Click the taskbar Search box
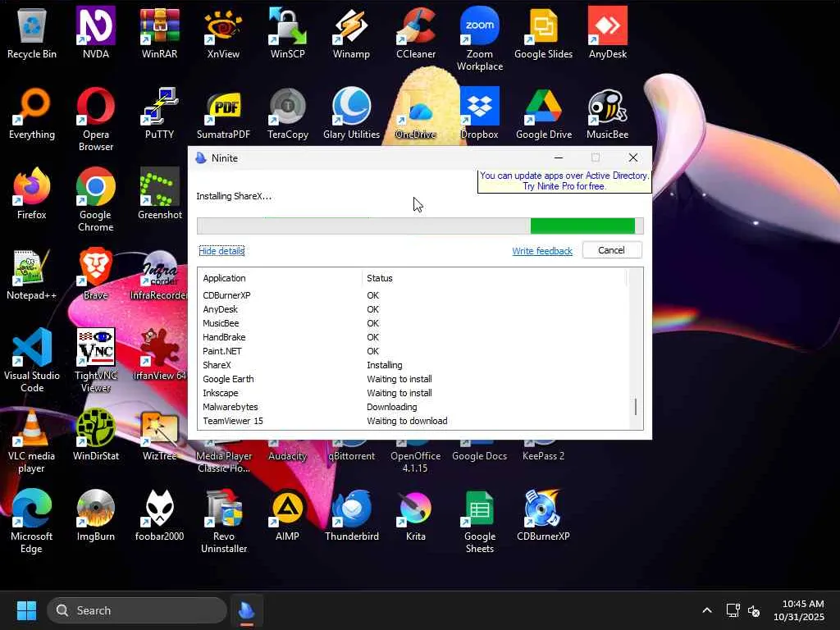Viewport: 840px width, 630px height. 137,610
